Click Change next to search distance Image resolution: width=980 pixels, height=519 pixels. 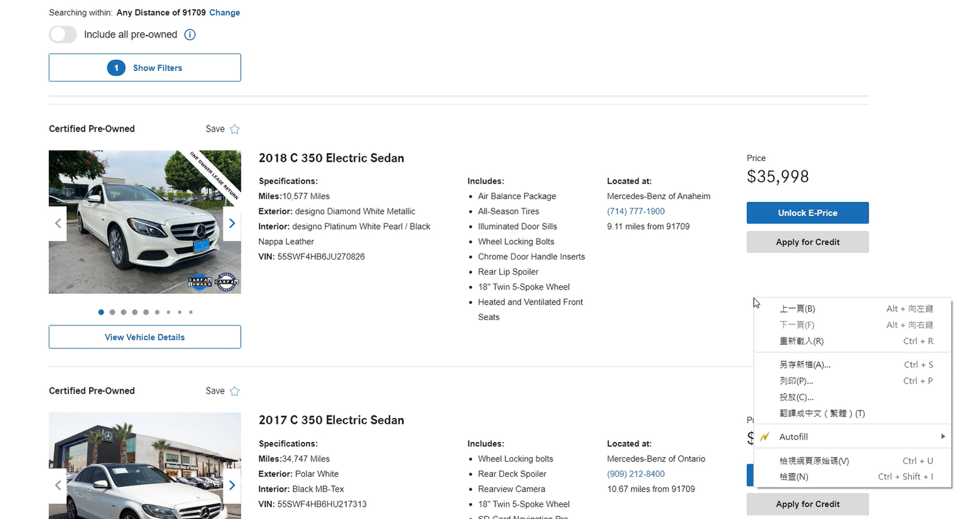224,13
